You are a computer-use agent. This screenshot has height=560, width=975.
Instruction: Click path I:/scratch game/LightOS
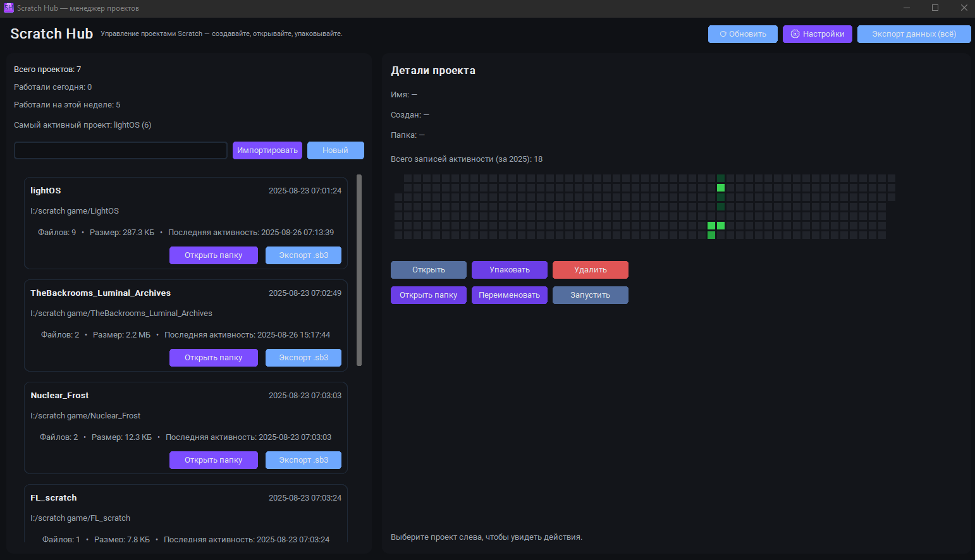(75, 211)
